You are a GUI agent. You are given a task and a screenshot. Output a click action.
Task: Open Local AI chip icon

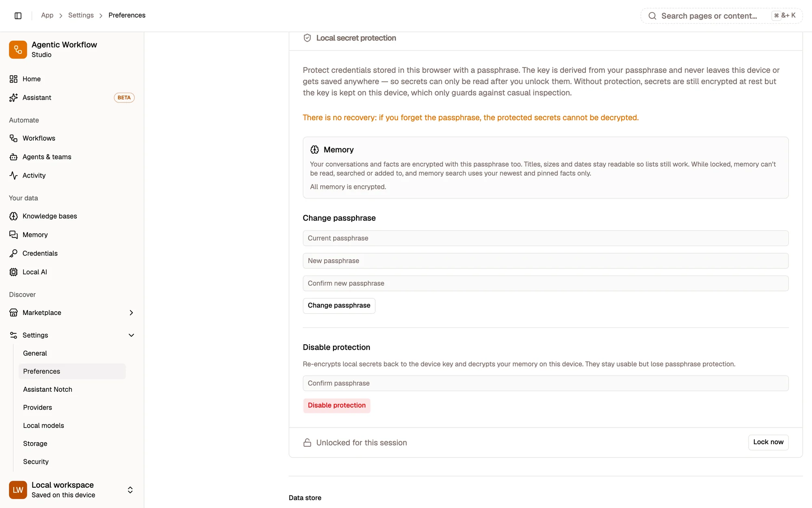pos(13,272)
